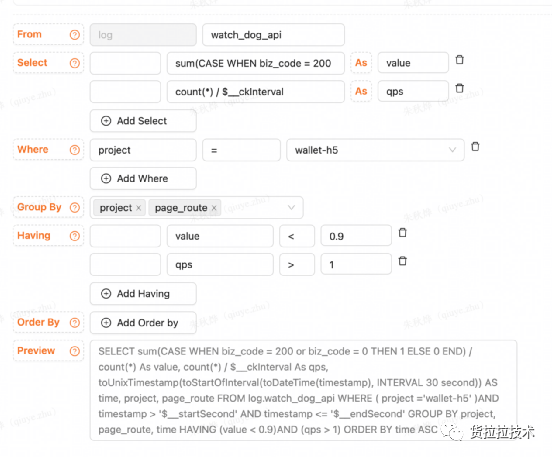The image size is (552, 457).
Task: Delete the select row aliased qps
Action: pos(459,88)
